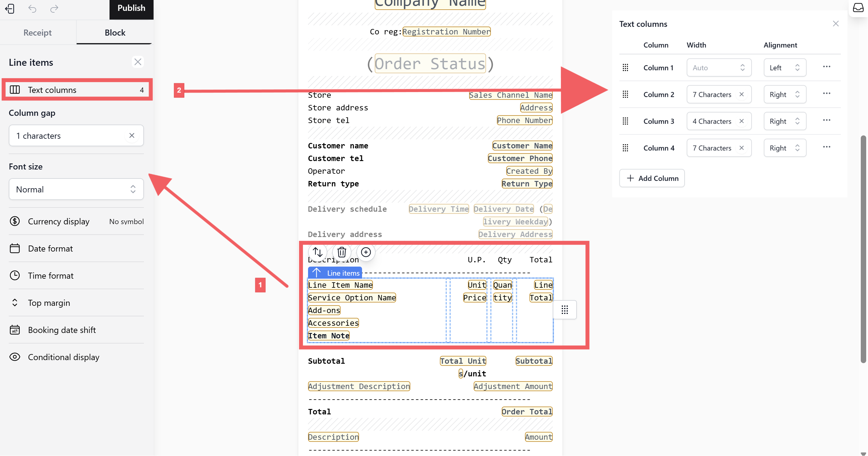Clear the Column 2 width value

tap(741, 94)
